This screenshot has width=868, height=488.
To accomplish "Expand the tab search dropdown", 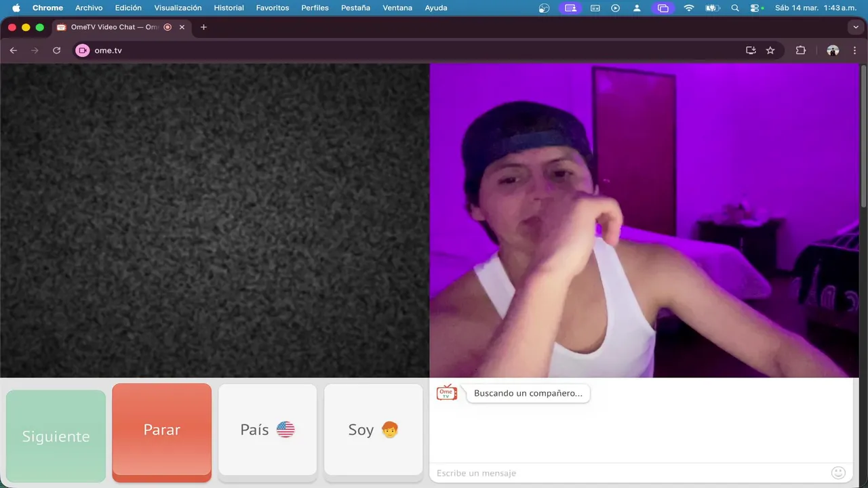I will tap(855, 27).
